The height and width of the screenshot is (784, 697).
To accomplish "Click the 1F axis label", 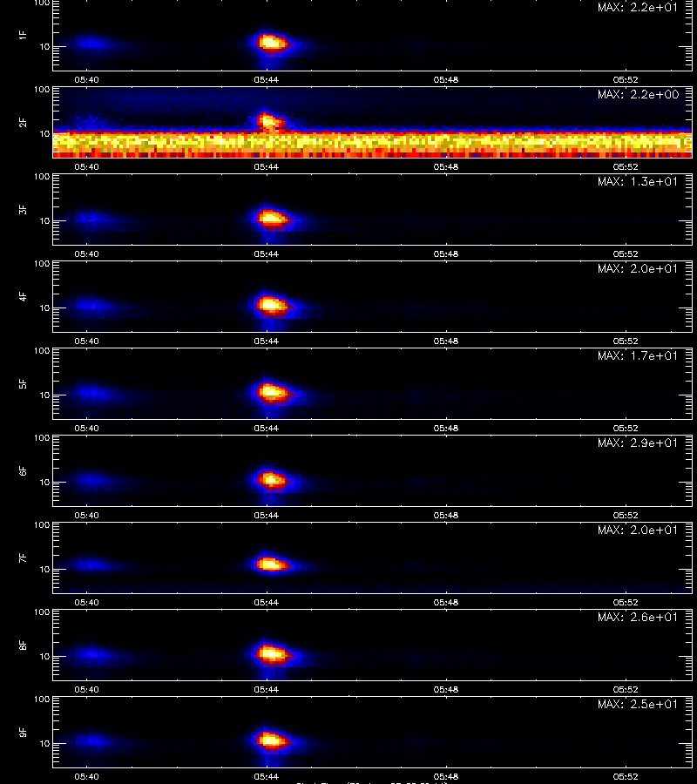I will pos(23,35).
